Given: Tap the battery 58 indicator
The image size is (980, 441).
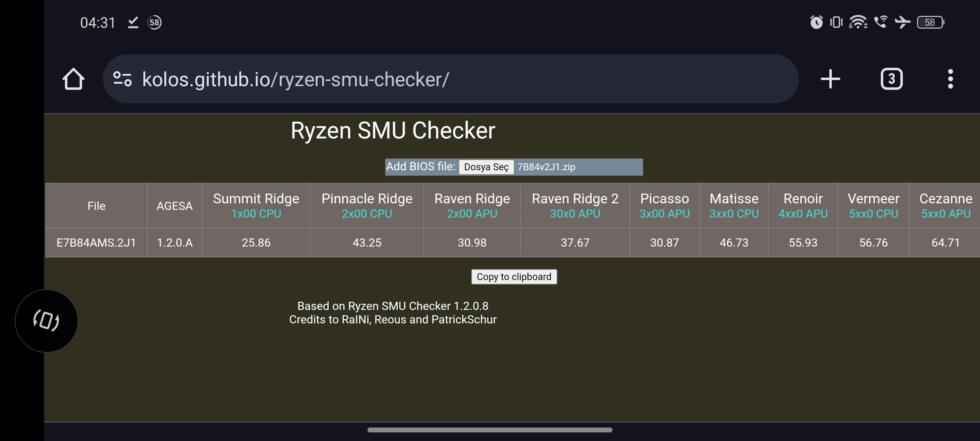Looking at the screenshot, I should point(930,22).
